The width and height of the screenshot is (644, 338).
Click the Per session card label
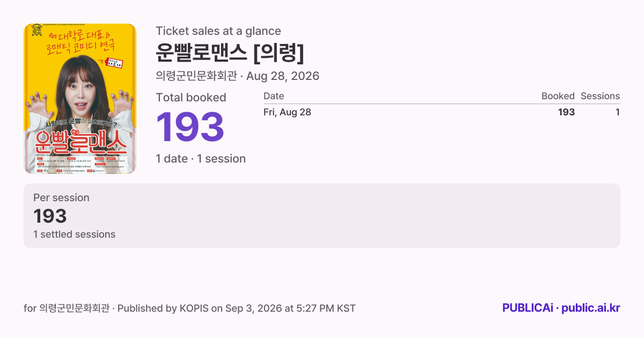click(61, 197)
